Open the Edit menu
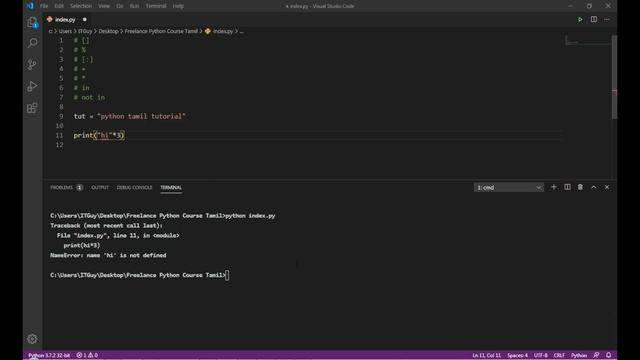Viewport: 640px width, 360px height. (x=59, y=6)
